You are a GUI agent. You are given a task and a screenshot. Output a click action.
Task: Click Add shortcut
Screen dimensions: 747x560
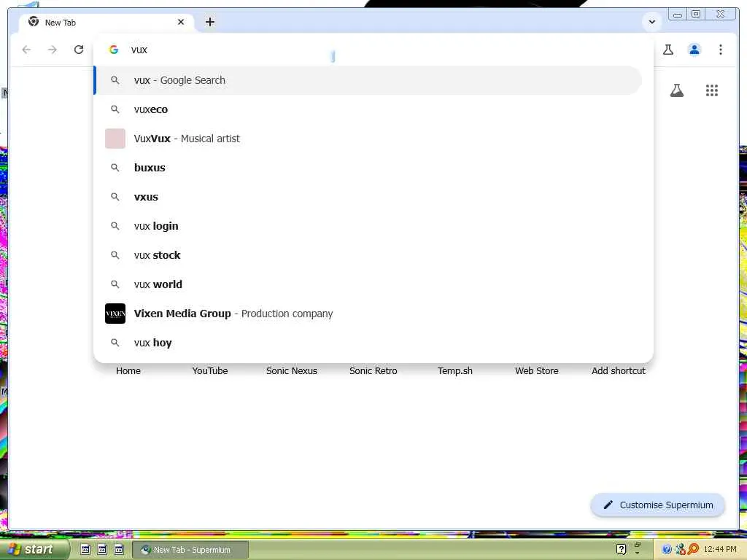[x=619, y=370]
